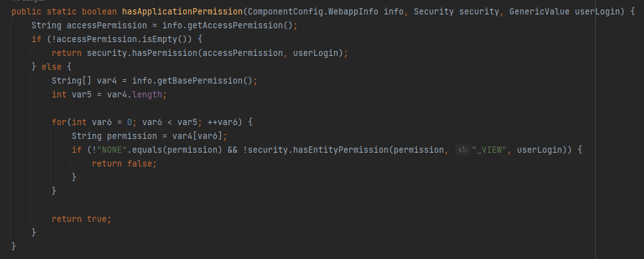The image size is (644, 259).
Task: Select ComponentConfig.WebappInfo parameter type
Action: coord(313,11)
